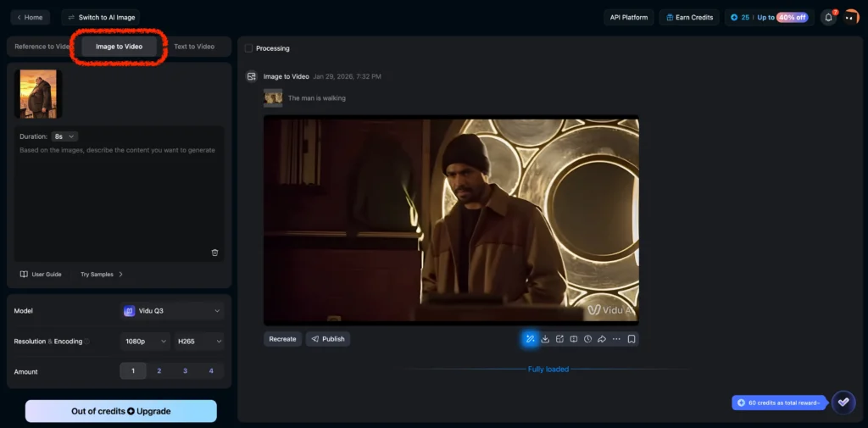Open the user profile avatar

click(x=850, y=17)
